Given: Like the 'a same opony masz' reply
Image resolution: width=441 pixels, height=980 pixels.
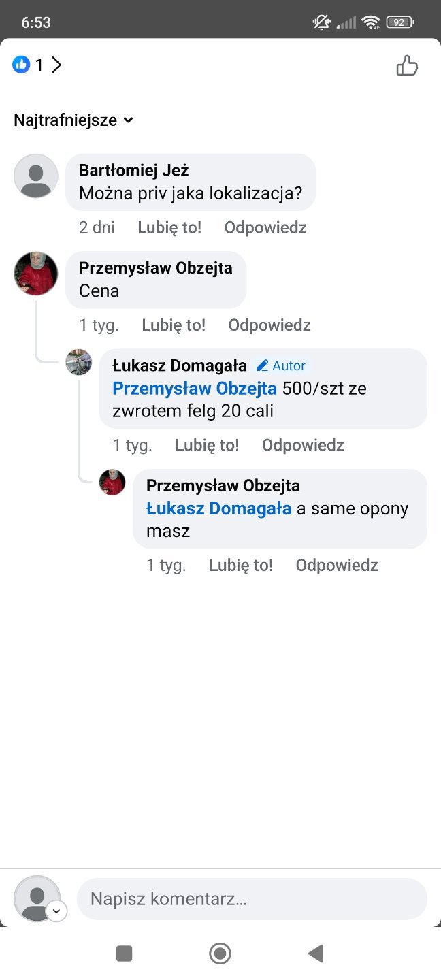Looking at the screenshot, I should pyautogui.click(x=241, y=566).
